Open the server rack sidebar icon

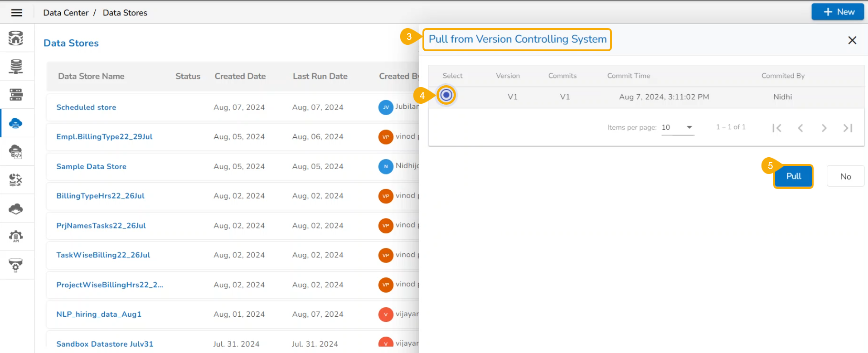16,95
